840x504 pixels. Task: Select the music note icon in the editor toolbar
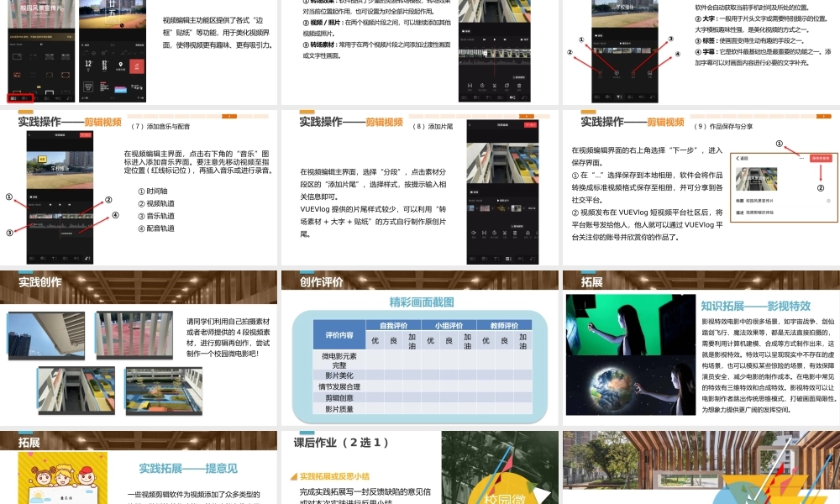click(87, 260)
